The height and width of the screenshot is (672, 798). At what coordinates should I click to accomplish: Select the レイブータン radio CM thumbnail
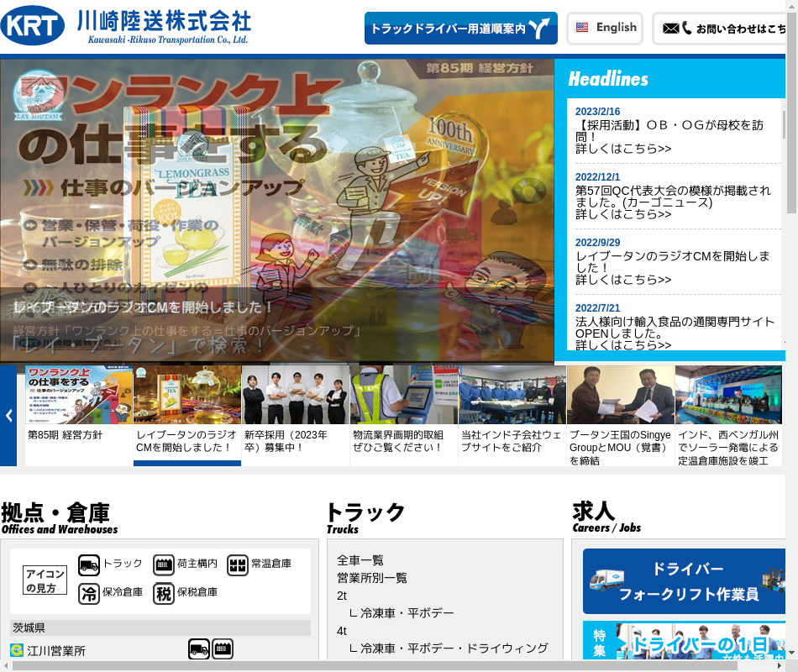tap(187, 415)
